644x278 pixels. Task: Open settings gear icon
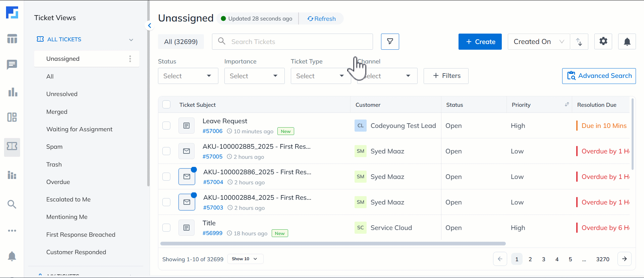pos(603,42)
